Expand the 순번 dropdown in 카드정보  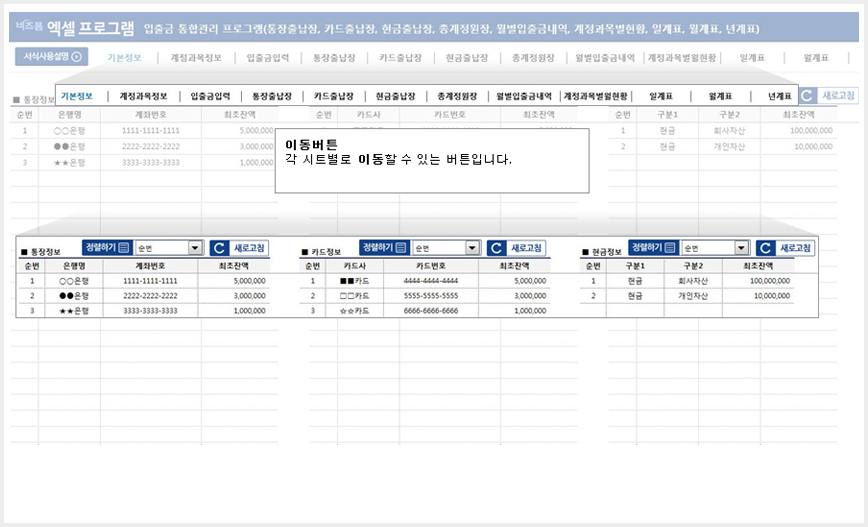[472, 248]
